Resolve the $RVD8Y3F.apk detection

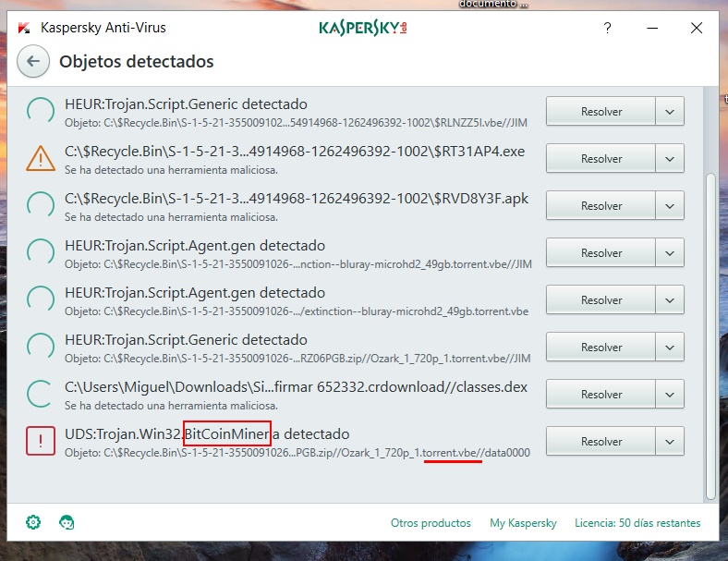pos(601,205)
